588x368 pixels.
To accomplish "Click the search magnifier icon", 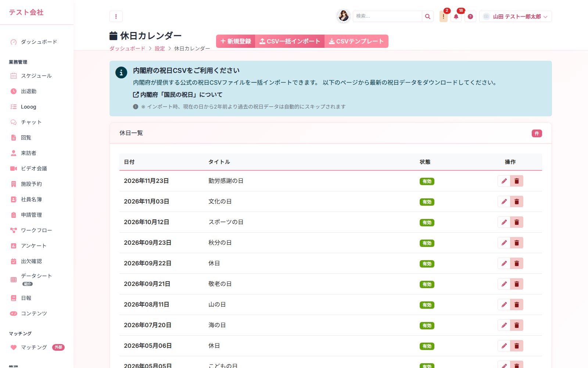I will [x=428, y=17].
